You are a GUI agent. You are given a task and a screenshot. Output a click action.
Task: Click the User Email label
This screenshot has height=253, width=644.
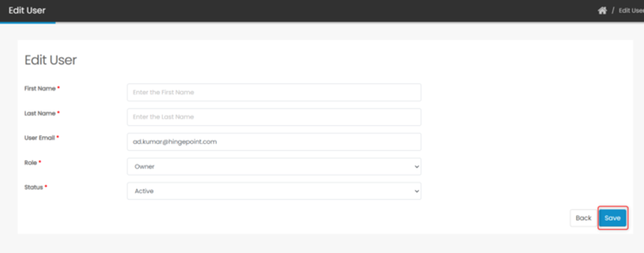click(39, 138)
